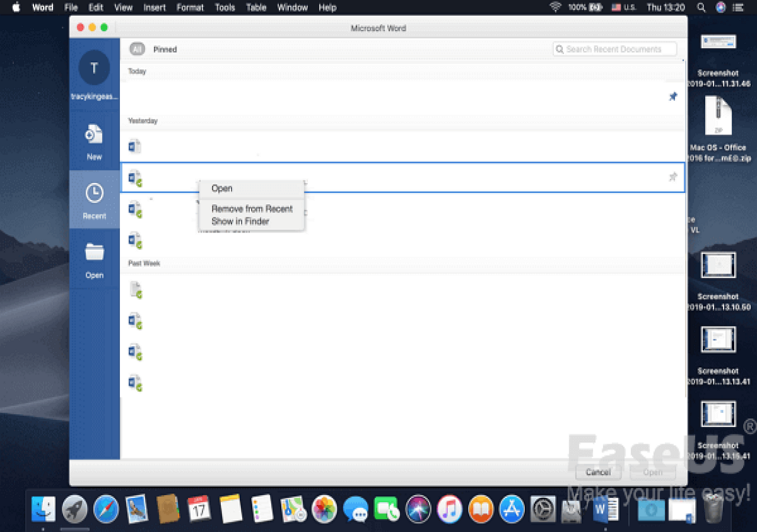Image resolution: width=757 pixels, height=532 pixels.
Task: Open the Help menu
Action: (327, 8)
